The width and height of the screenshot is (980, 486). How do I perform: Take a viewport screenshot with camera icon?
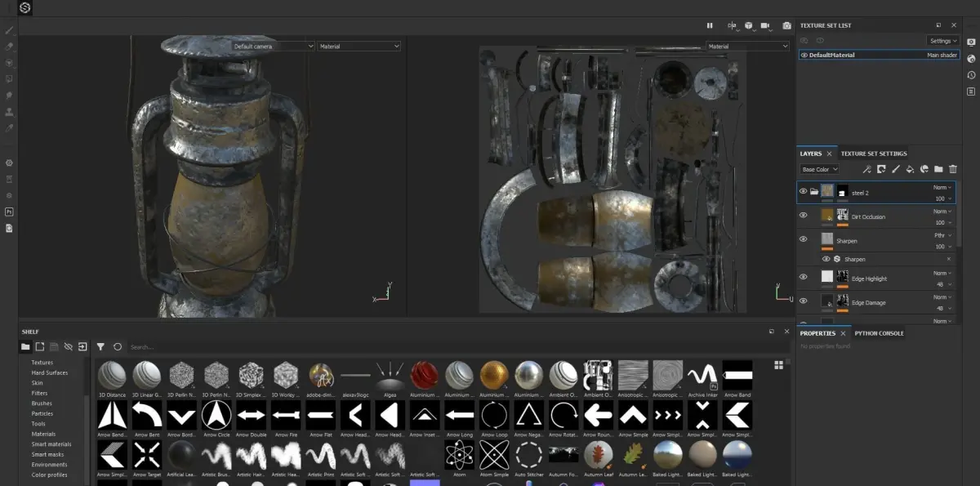(786, 25)
